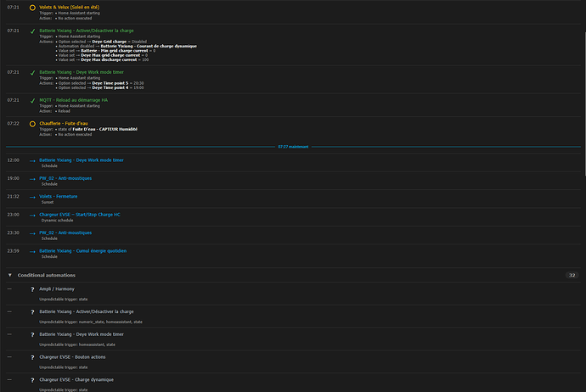586x392 pixels.
Task: Click Deye Max discharge current action
Action: pos(109,59)
